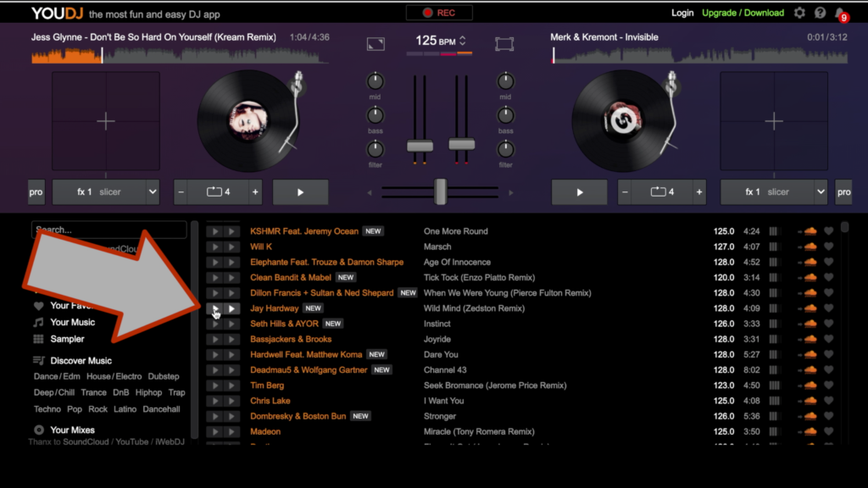Load Jay Hardway track onto right deck
868x488 pixels.
232,308
